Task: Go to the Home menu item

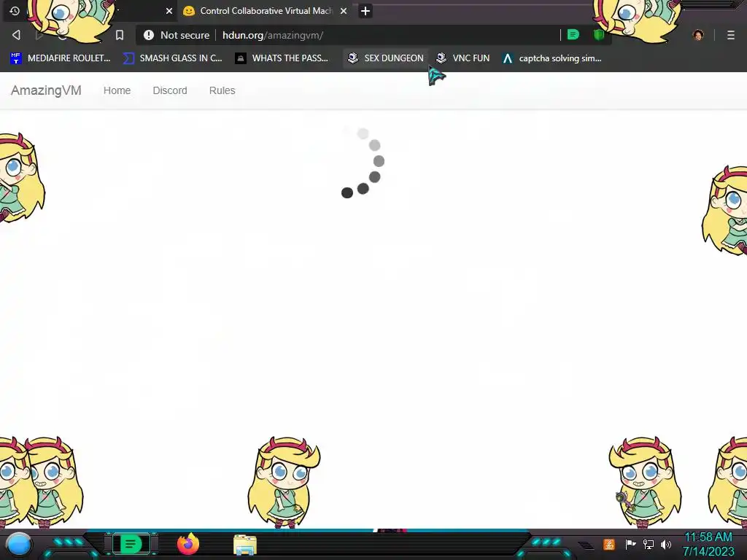Action: click(x=117, y=90)
